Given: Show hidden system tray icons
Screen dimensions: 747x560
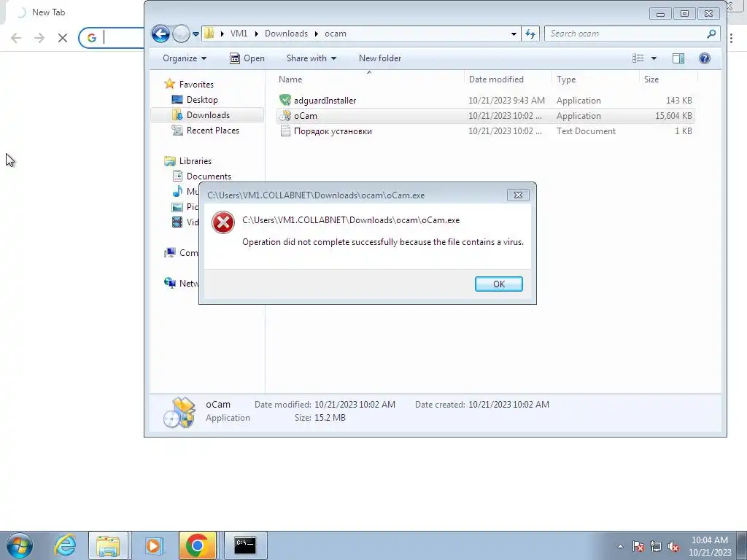Looking at the screenshot, I should tap(620, 546).
